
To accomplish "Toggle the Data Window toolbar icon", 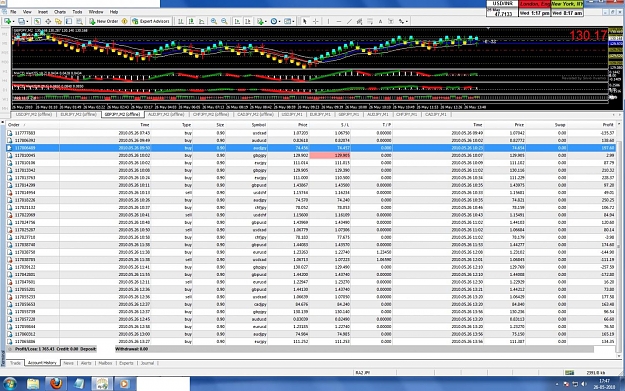I will [48, 21].
